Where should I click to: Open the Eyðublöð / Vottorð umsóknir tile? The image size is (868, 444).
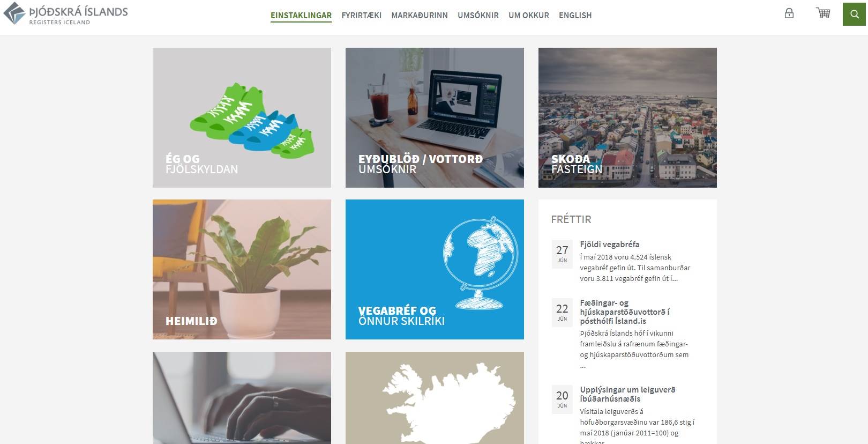(435, 117)
